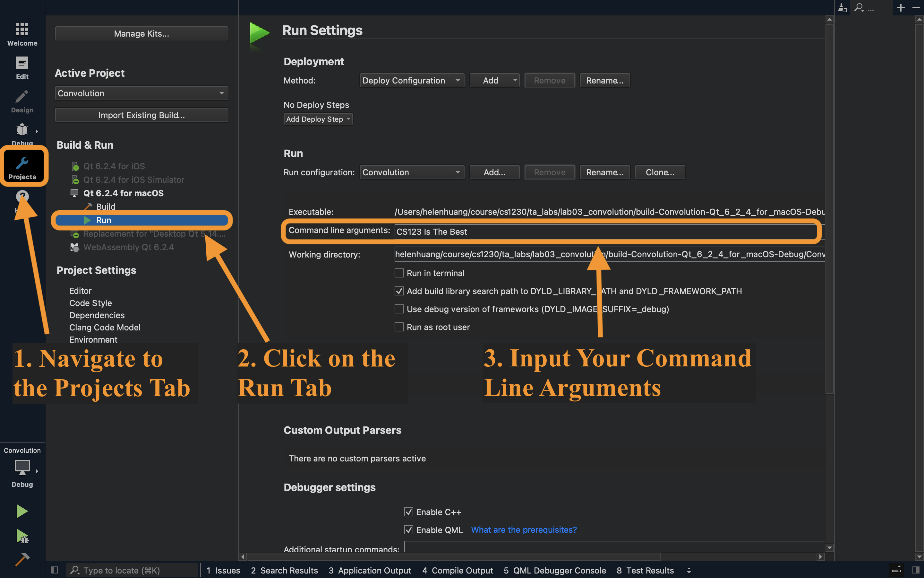Click Import Existing Build button
924x578 pixels.
tap(142, 115)
